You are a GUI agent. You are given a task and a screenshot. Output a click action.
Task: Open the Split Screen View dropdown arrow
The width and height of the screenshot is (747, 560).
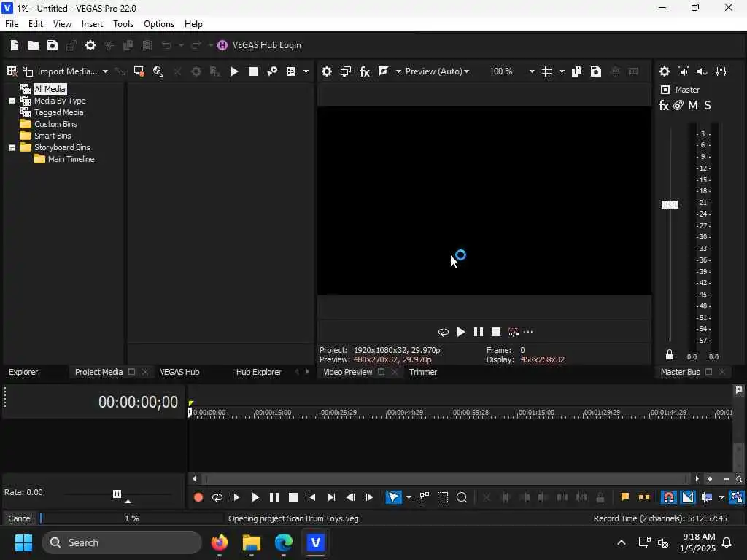[x=398, y=71]
